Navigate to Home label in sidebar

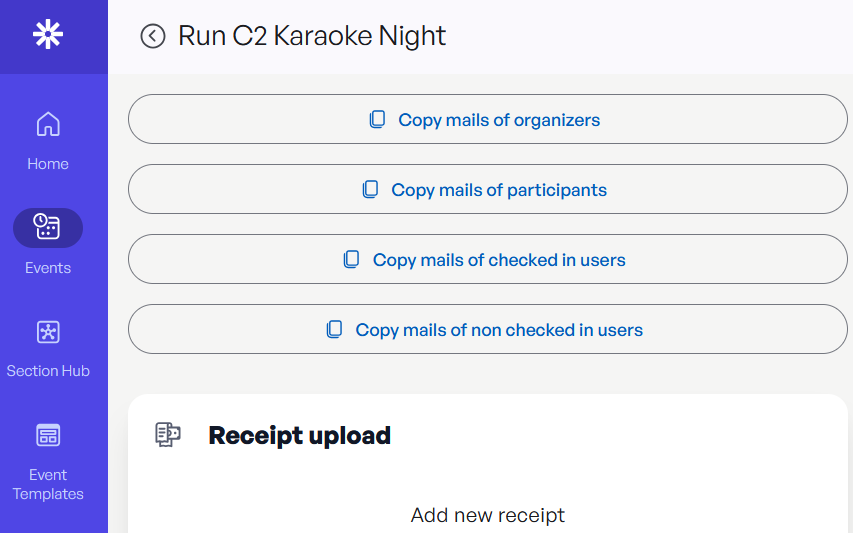[48, 164]
